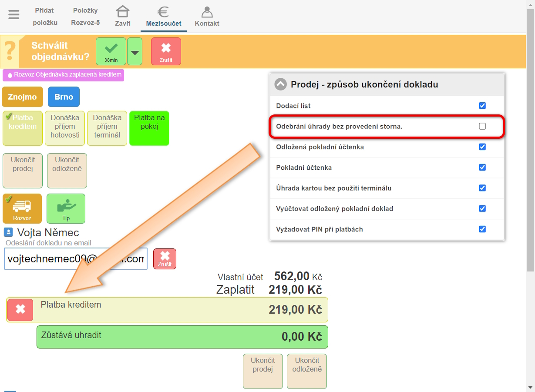Viewport: 535px width, 392px height.
Task: Open the Kontakt person icon
Action: (x=207, y=17)
